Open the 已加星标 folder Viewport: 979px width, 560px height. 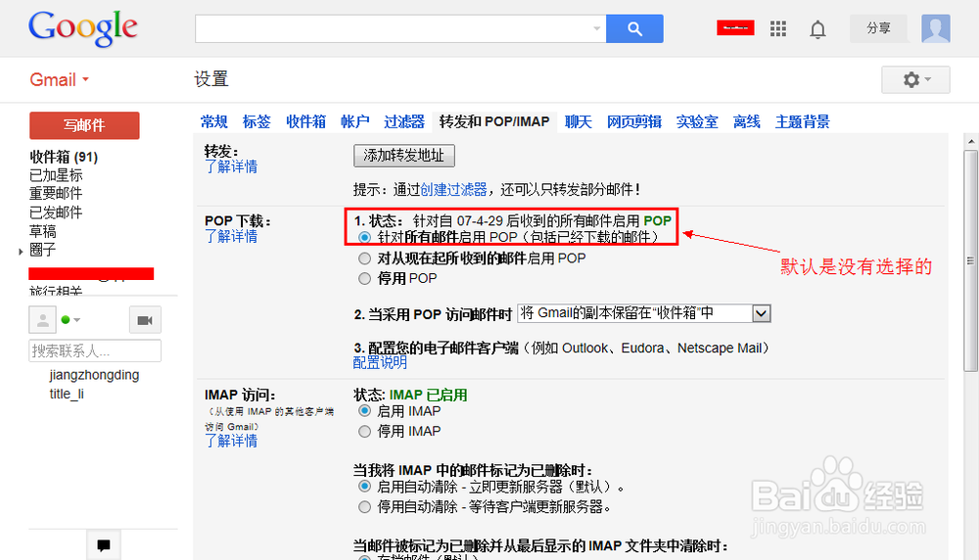pos(56,175)
